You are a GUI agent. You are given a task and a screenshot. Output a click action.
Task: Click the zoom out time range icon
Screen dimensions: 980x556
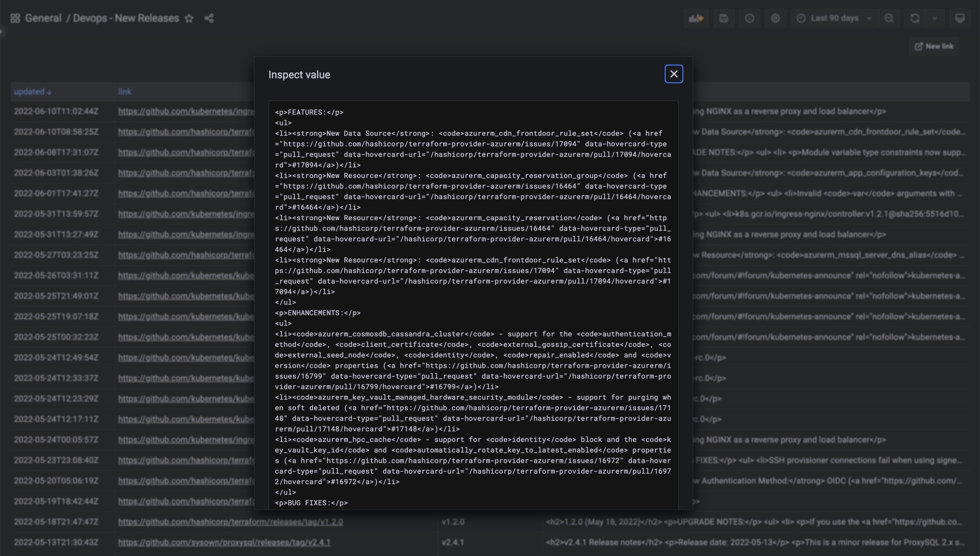889,18
